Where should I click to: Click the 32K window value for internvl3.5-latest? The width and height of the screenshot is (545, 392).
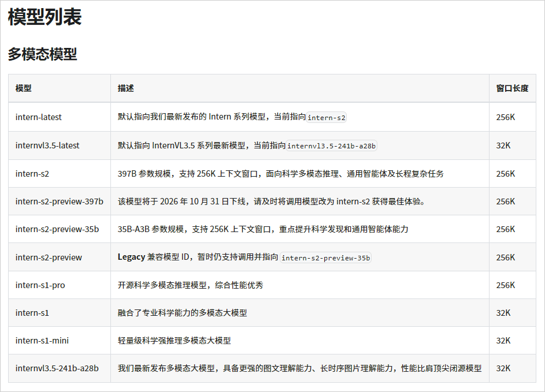pos(503,145)
